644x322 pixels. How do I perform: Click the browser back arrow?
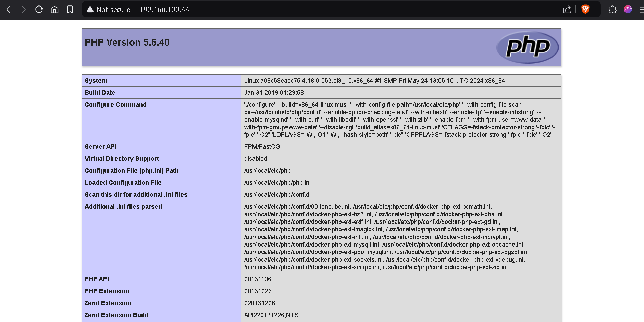9,10
